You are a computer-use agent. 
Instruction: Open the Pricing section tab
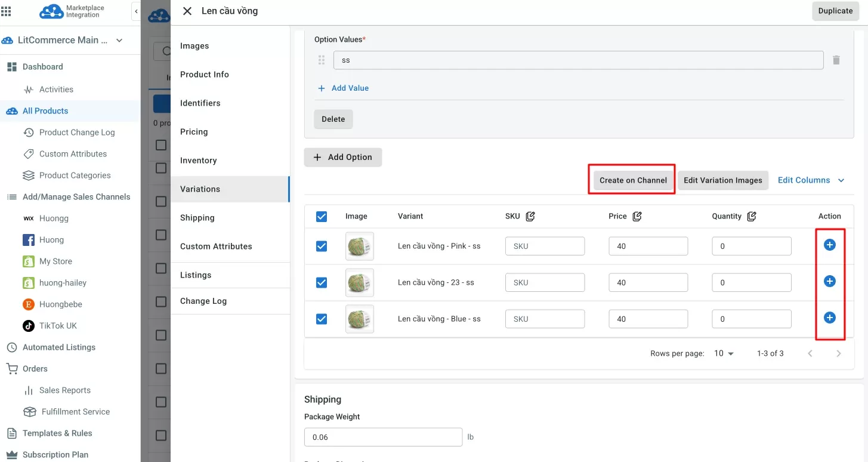click(x=230, y=132)
